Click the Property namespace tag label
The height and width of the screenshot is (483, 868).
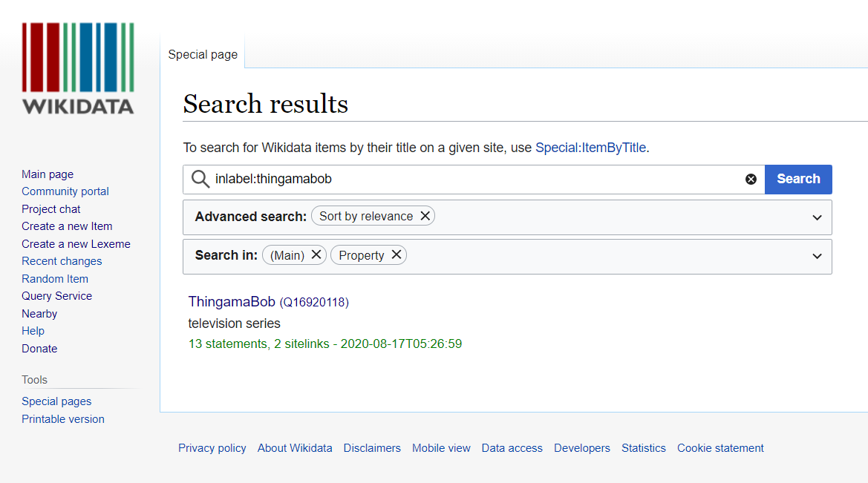362,255
